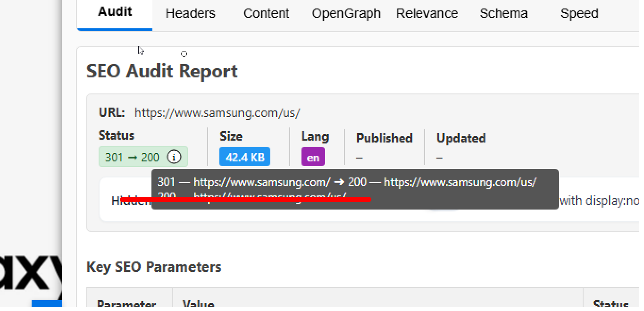The height and width of the screenshot is (311, 644).
Task: Click the Size label
Action: 231,136
